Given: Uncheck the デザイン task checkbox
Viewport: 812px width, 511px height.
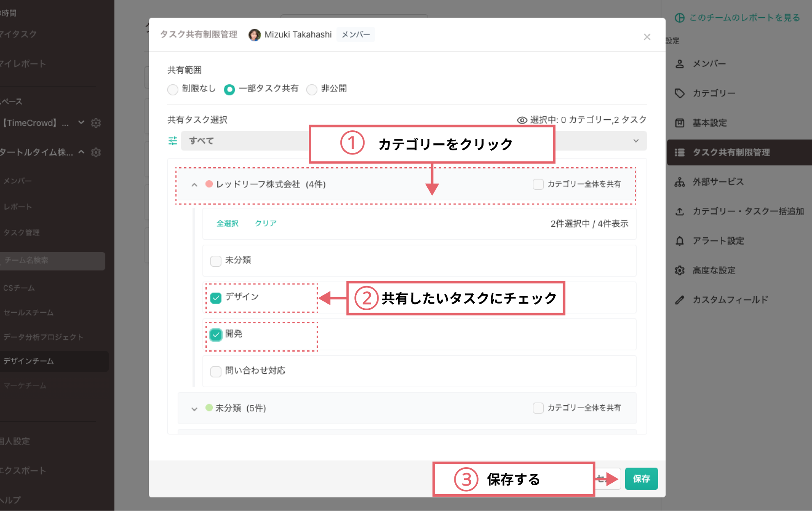Looking at the screenshot, I should coord(216,298).
